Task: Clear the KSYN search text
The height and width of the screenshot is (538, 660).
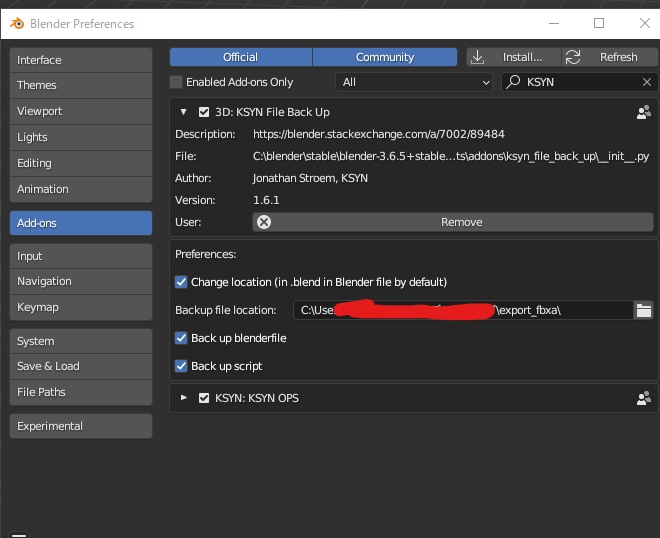Action: point(647,82)
